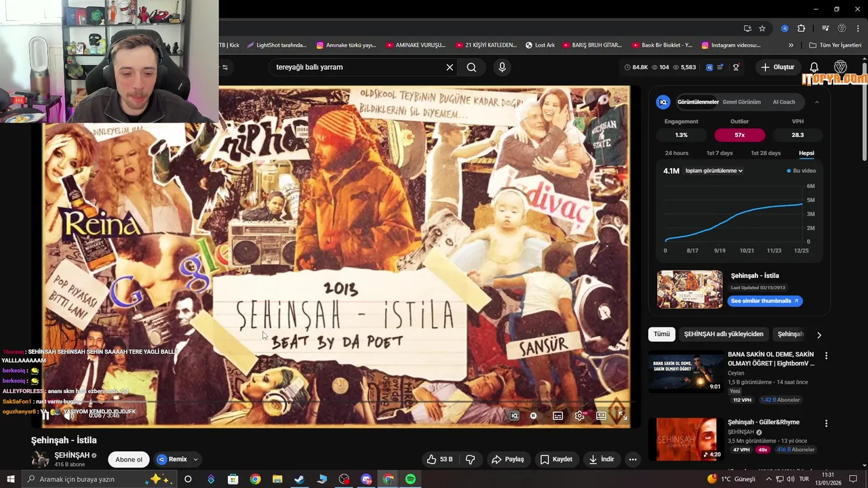This screenshot has height=488, width=868.
Task: Open Microsoft Store from taskbar
Action: pos(233,479)
